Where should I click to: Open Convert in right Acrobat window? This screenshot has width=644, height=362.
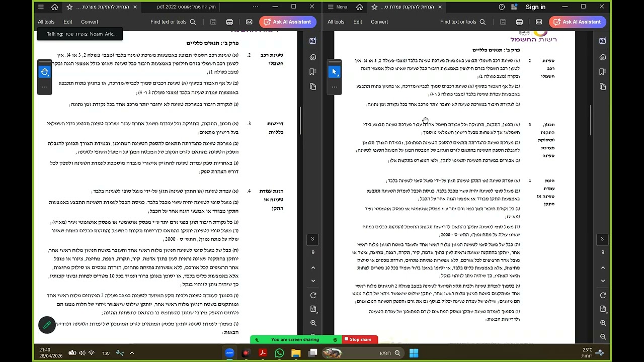click(x=379, y=22)
